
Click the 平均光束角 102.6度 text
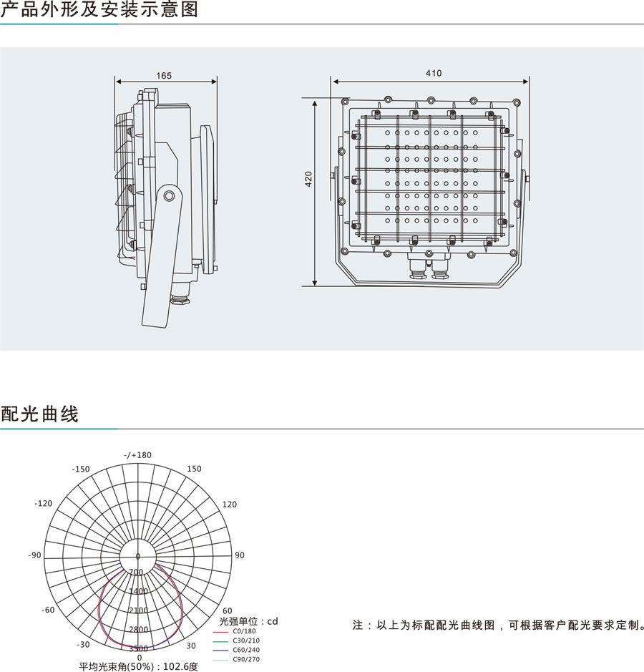(138, 666)
